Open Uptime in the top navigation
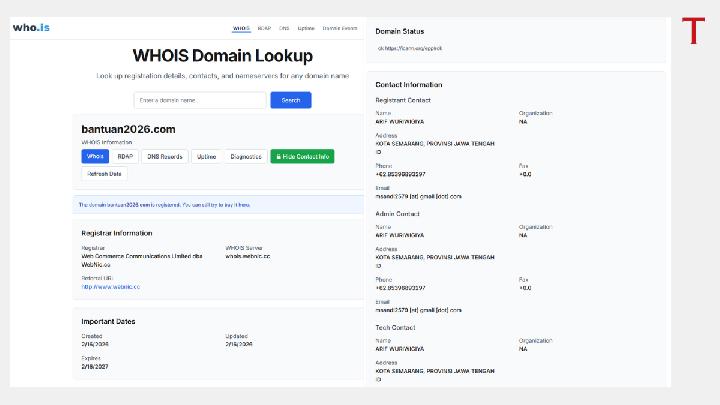 [x=306, y=28]
